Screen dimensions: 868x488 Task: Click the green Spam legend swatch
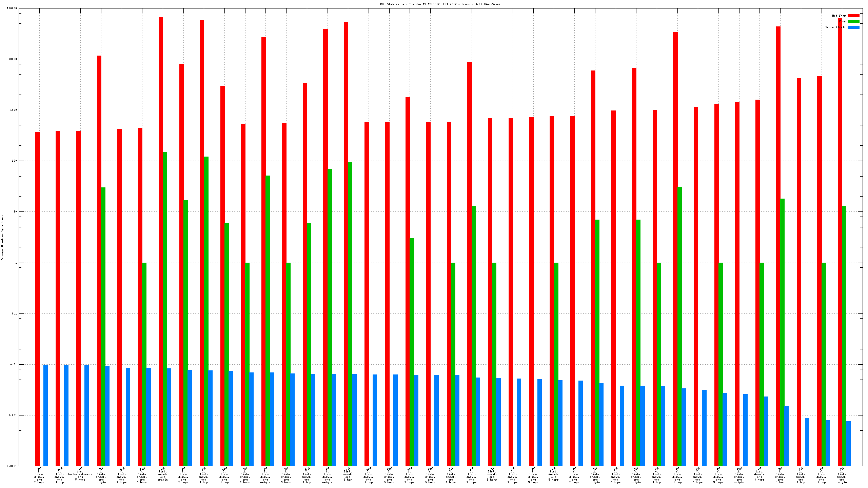click(x=853, y=21)
